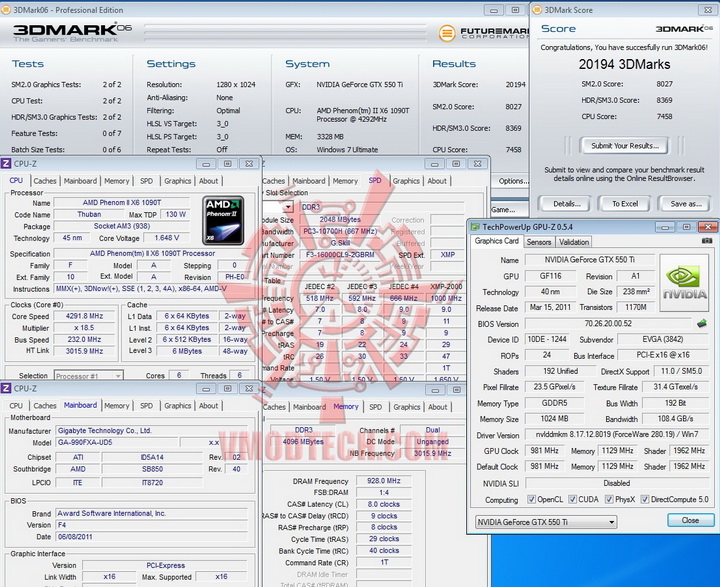Toggle the OpenCL checkbox in GPU-Z

pyautogui.click(x=531, y=499)
